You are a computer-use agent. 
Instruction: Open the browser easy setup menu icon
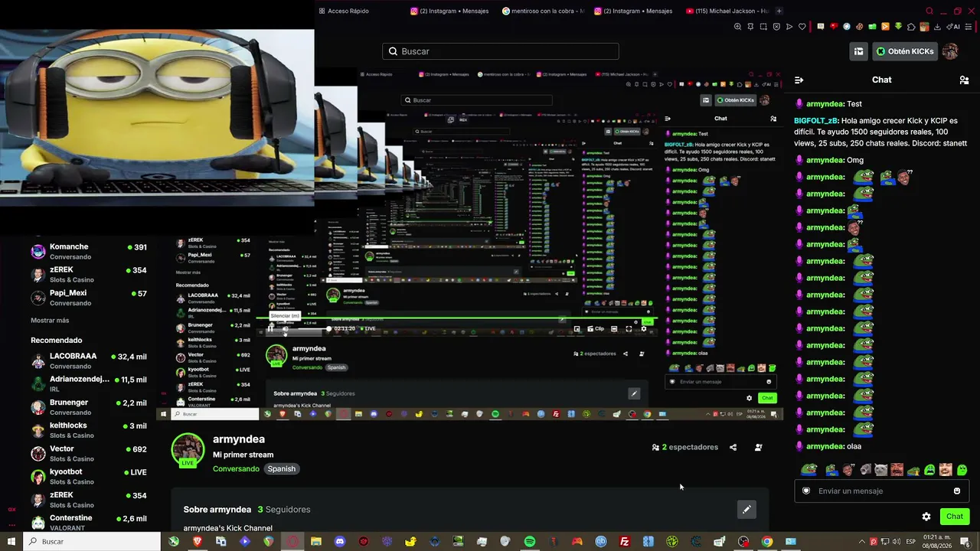pos(970,27)
